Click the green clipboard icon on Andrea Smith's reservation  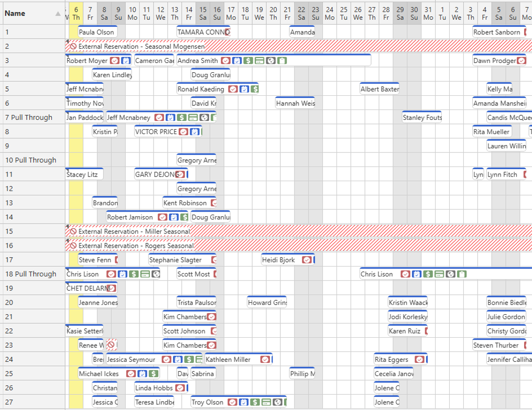coord(282,61)
